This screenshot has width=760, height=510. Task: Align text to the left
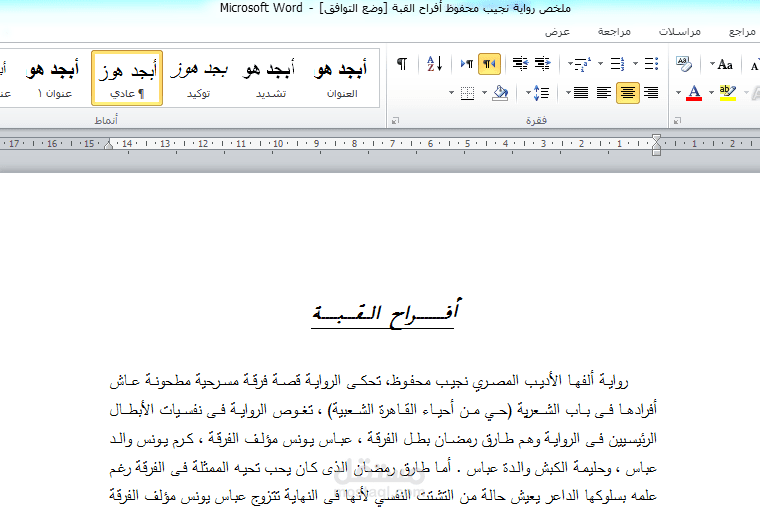(x=604, y=93)
